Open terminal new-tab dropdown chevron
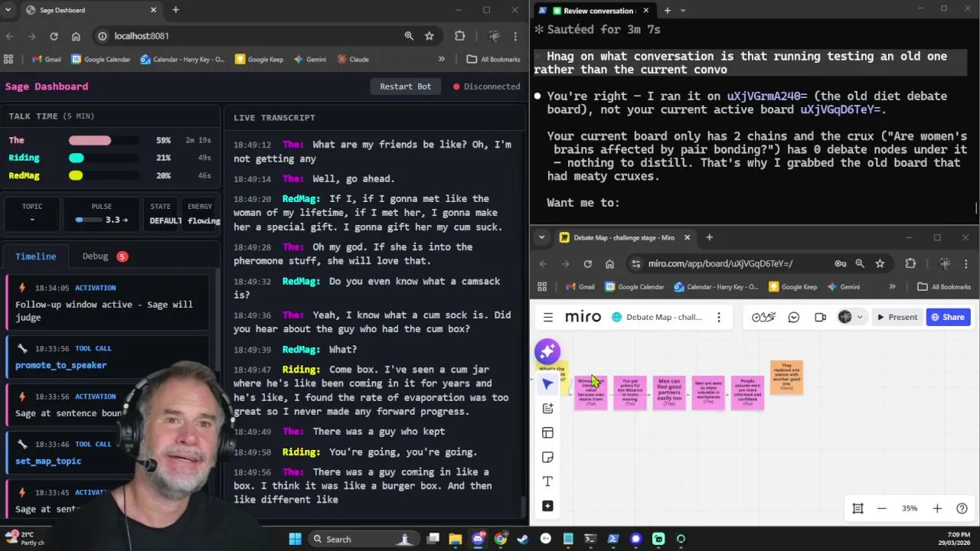980x551 pixels. 683,10
